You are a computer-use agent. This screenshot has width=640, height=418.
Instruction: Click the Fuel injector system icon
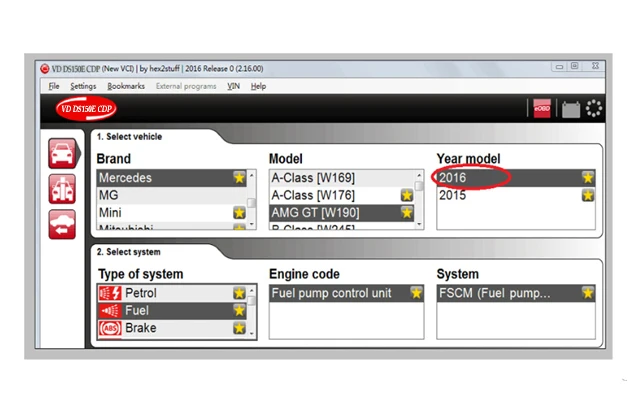click(x=110, y=311)
